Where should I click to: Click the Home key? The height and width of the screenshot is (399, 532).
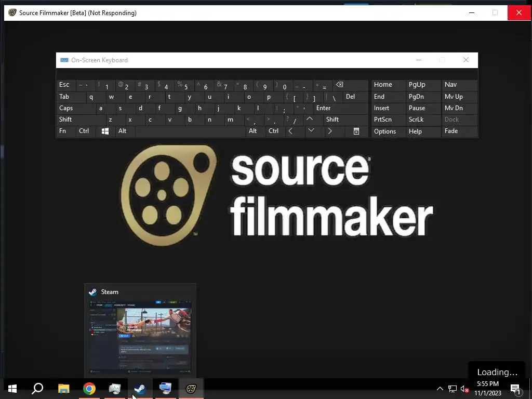388,85
